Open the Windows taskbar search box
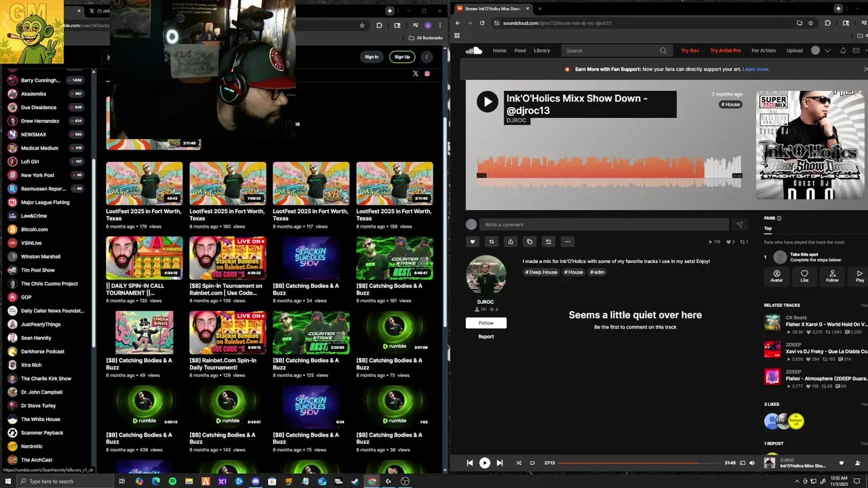This screenshot has width=868, height=488. (x=64, y=481)
